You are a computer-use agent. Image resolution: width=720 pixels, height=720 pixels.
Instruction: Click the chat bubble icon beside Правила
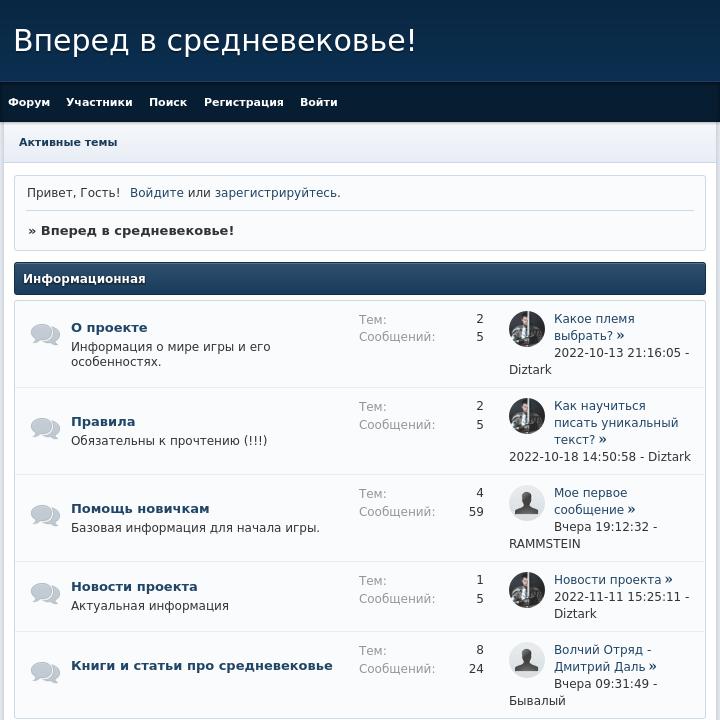tap(45, 428)
